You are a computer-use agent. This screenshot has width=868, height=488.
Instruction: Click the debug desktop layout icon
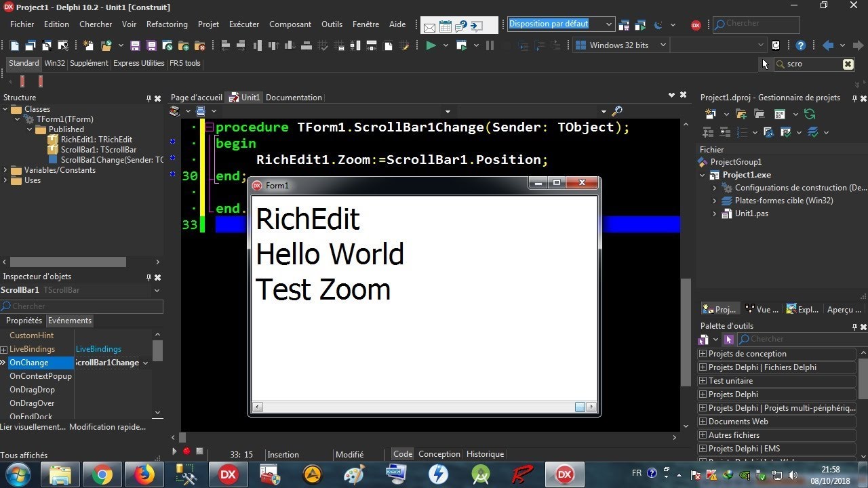coord(641,25)
